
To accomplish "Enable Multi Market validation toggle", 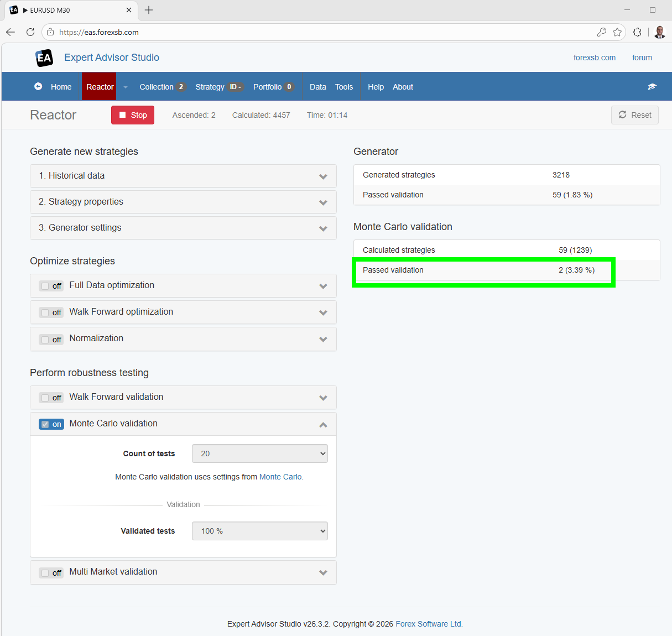I will click(51, 573).
